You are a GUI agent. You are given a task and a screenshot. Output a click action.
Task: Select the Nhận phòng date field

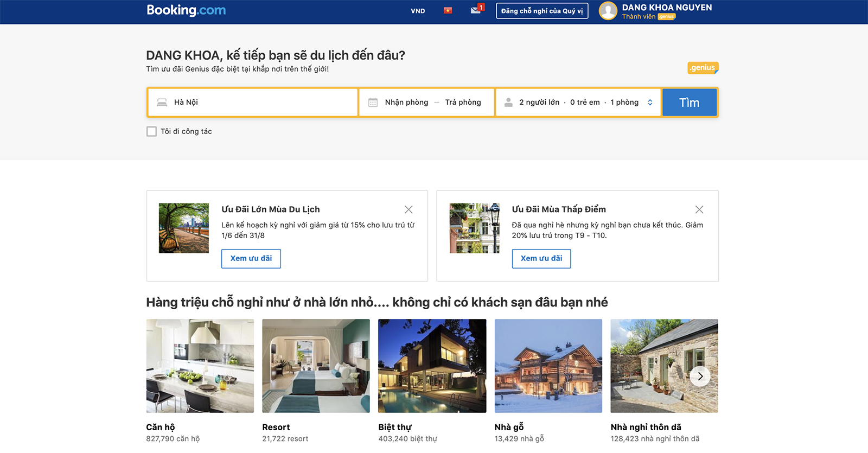(406, 102)
